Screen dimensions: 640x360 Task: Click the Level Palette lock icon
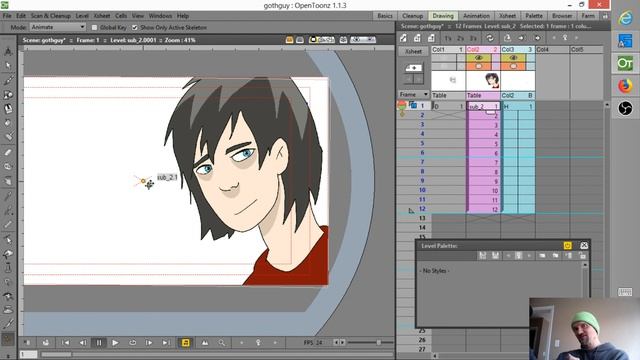(x=582, y=256)
